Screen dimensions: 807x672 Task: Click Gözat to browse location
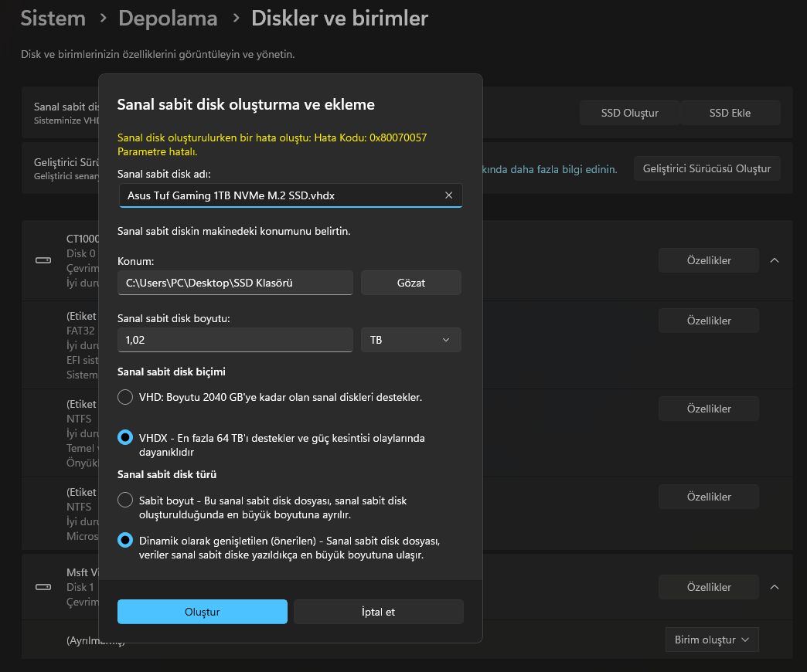point(410,283)
